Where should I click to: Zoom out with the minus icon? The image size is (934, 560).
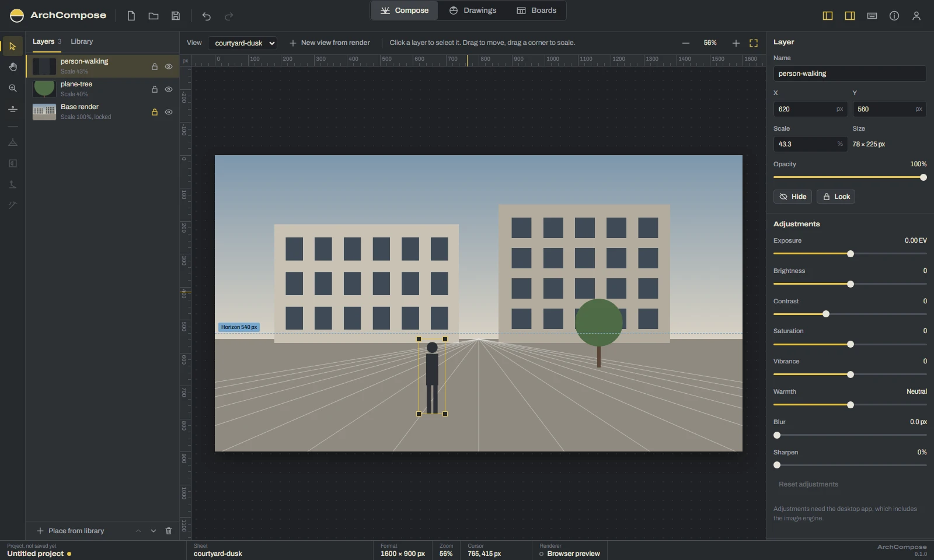pos(686,43)
